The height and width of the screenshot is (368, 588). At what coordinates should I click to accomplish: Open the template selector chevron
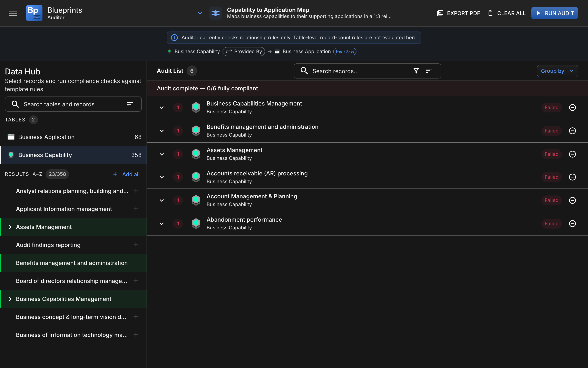[200, 13]
